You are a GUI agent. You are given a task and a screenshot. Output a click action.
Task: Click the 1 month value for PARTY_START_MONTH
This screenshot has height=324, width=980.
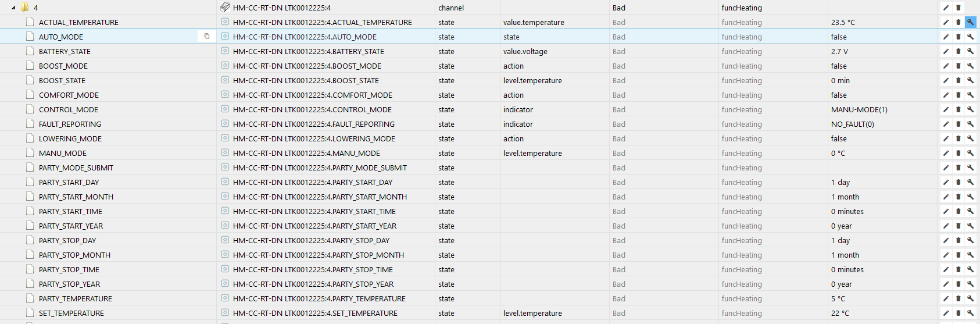tap(845, 197)
